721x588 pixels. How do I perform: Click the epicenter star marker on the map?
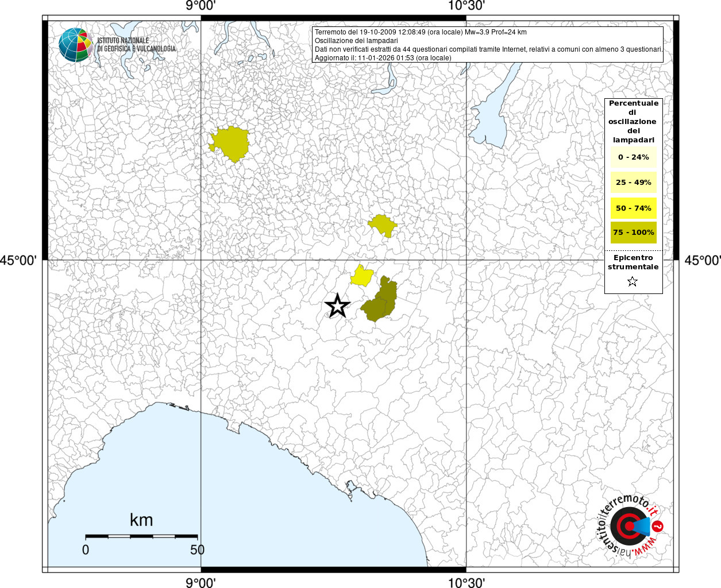pos(338,305)
